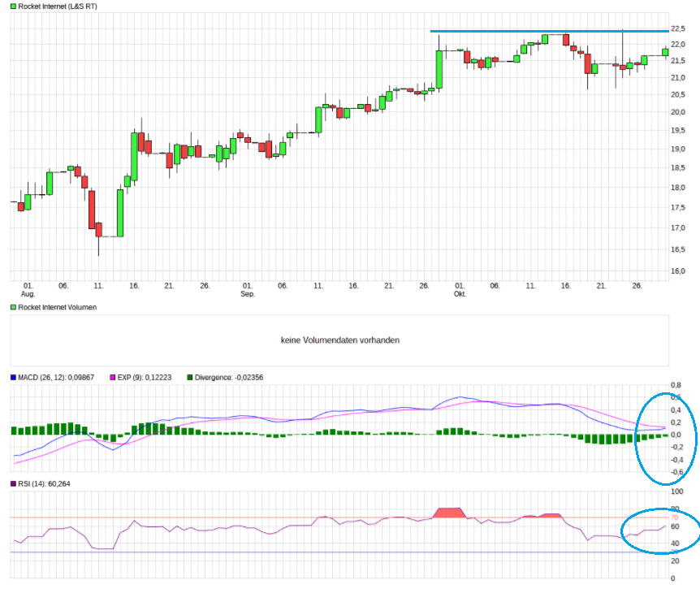This screenshot has height=593, width=700.
Task: Click the blue MACD legend square
Action: pyautogui.click(x=13, y=377)
